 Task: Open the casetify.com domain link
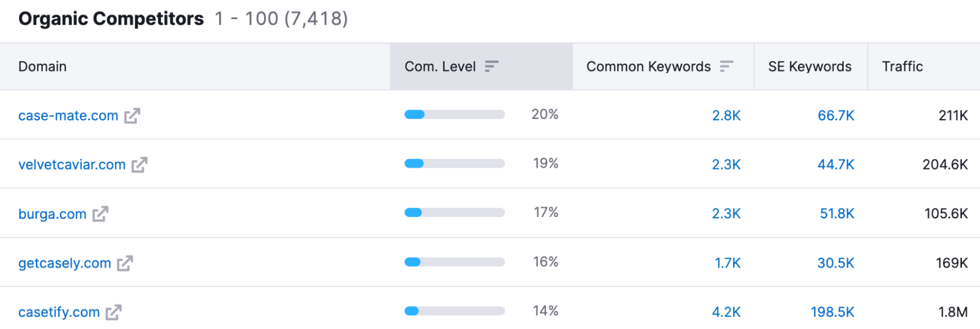(x=59, y=312)
